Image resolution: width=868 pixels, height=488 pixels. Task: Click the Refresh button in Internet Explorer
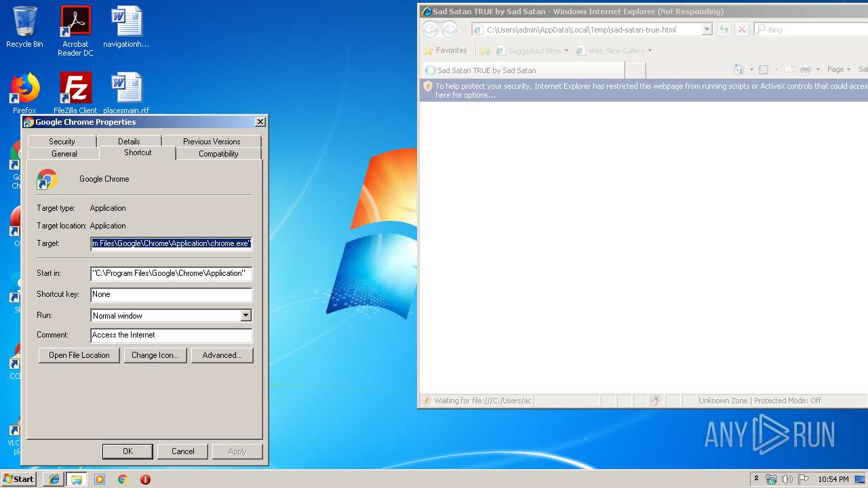pos(724,30)
